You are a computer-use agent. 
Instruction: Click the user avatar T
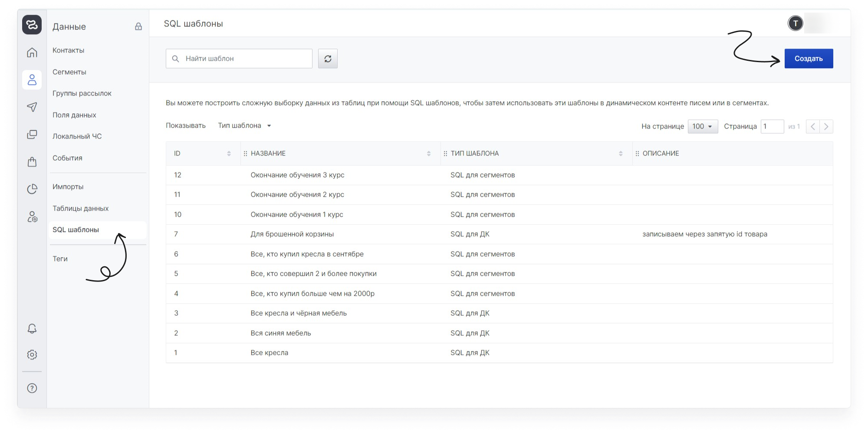795,23
